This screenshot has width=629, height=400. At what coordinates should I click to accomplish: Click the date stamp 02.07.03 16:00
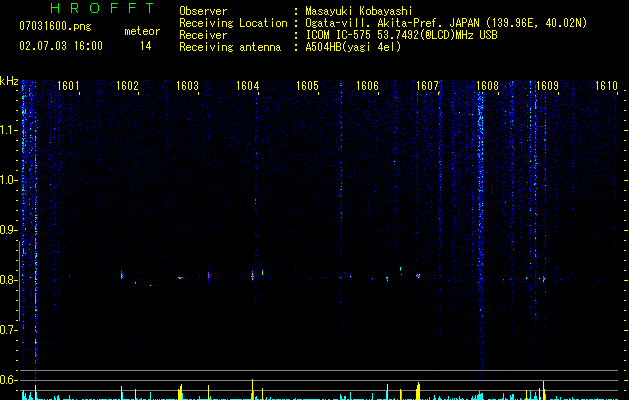[61, 46]
